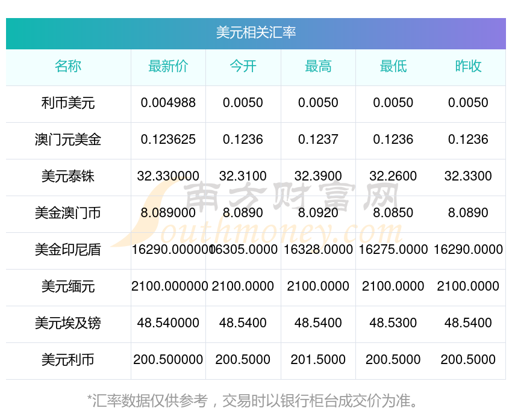Click 美金澳门币 low value 8.0850

click(393, 213)
